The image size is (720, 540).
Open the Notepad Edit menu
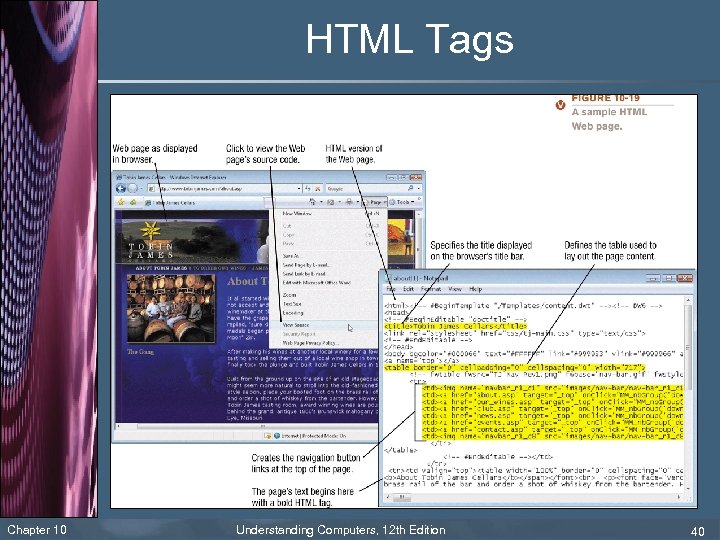tap(409, 289)
